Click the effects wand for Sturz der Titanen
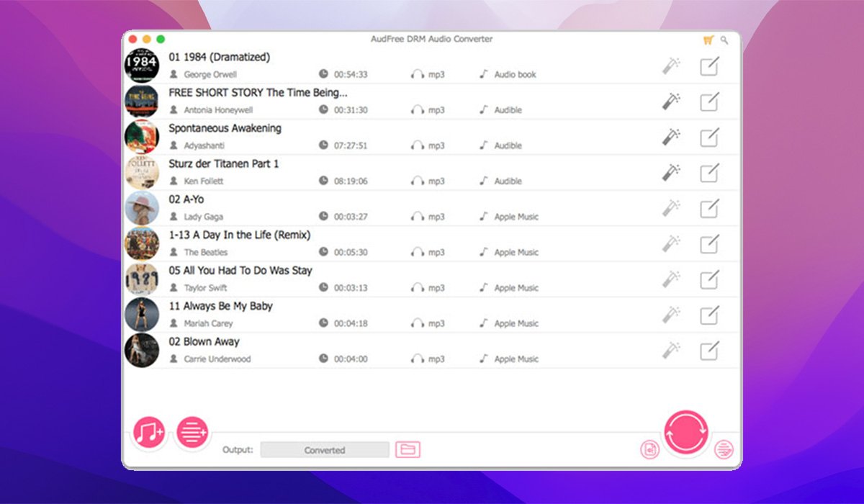 click(x=671, y=173)
